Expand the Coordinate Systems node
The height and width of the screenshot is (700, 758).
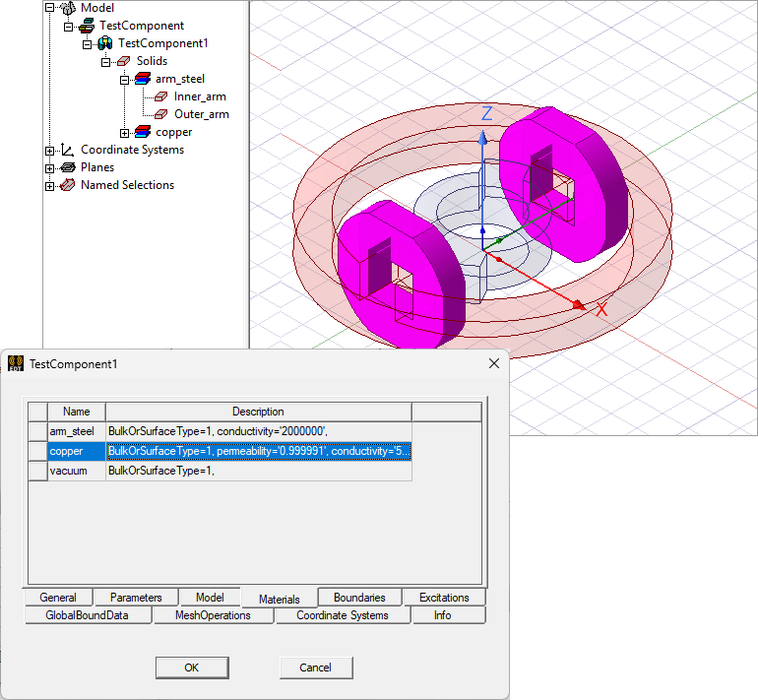pos(50,151)
